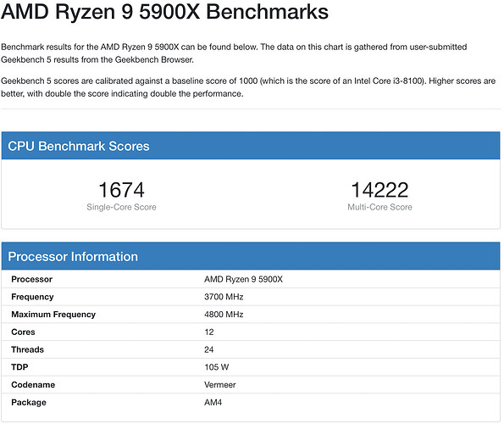Select the 4800 MHz maximum frequency value
Viewport: 504px width, 424px height.
point(224,315)
